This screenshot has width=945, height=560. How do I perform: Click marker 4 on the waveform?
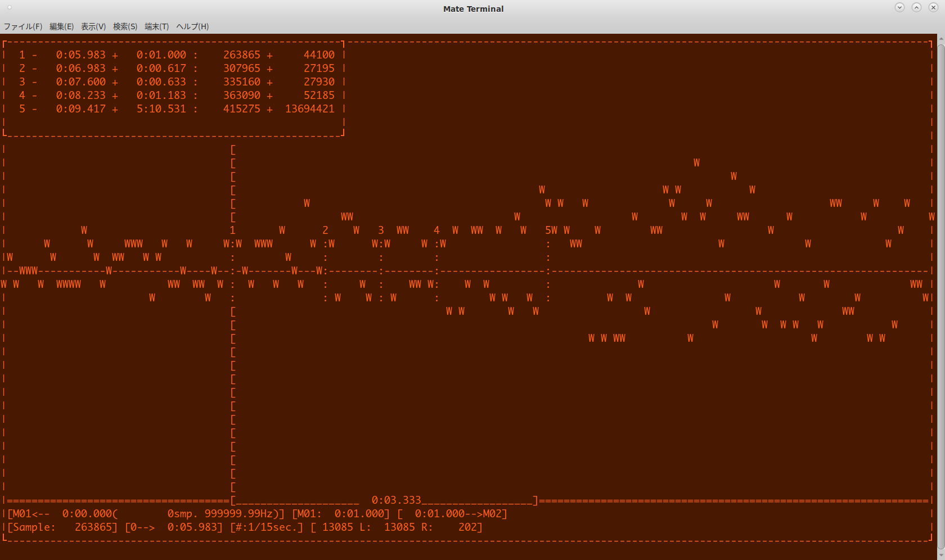click(436, 230)
